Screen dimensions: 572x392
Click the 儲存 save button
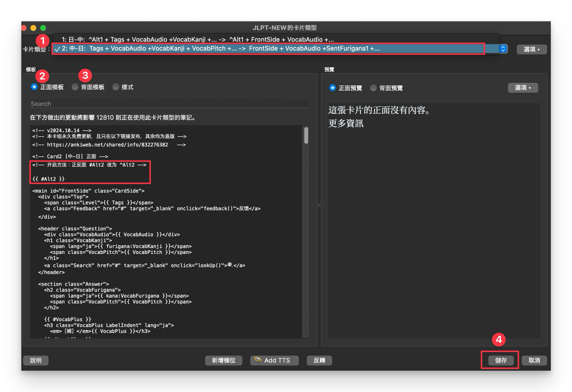501,360
